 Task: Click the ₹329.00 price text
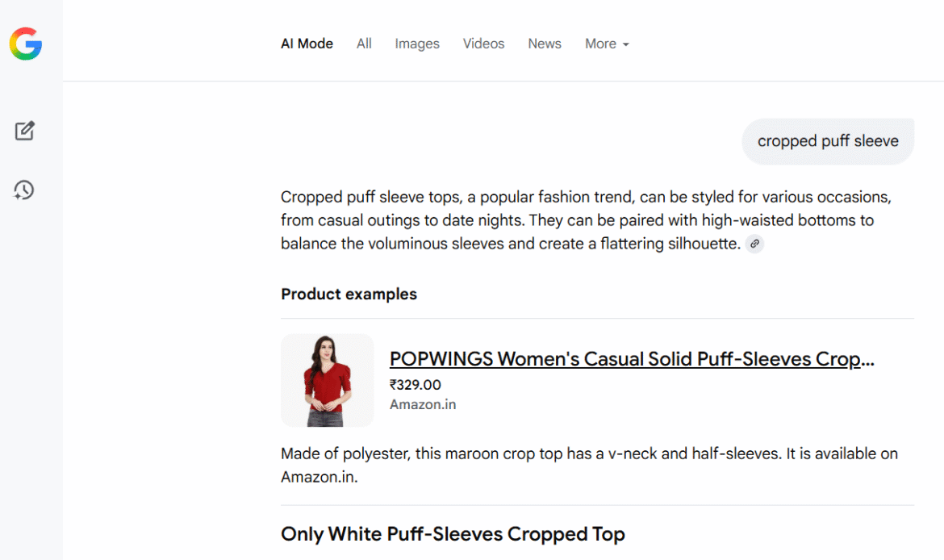click(416, 385)
